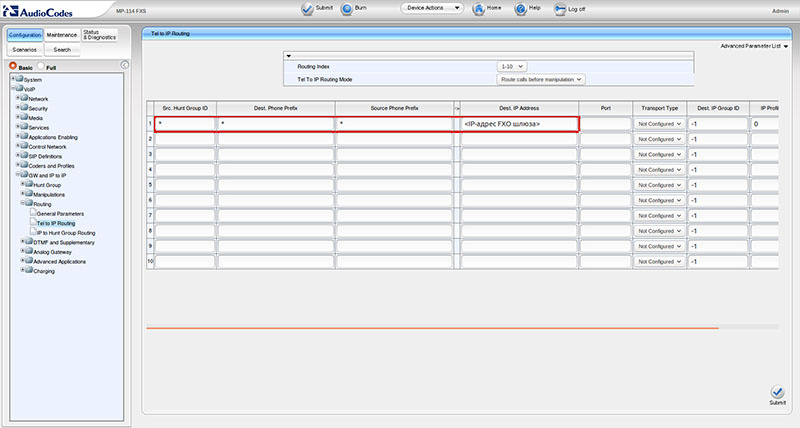Select GW and IP to IP node
This screenshot has width=800, height=428.
click(x=47, y=175)
